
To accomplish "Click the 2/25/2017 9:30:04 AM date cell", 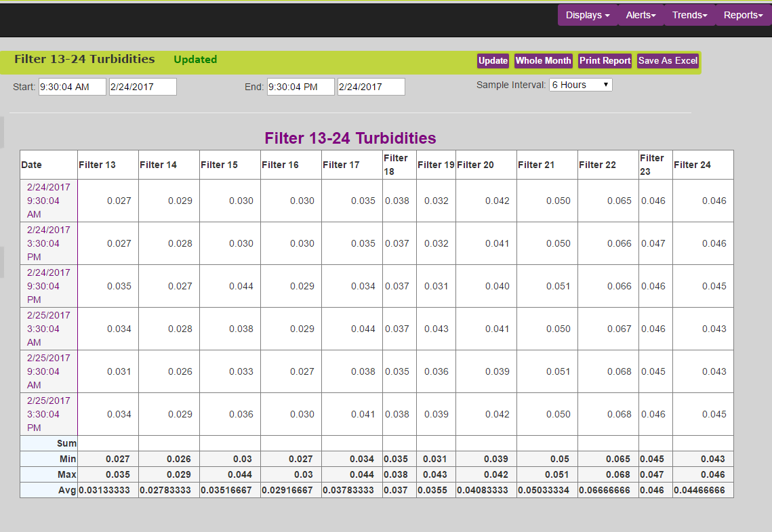I will coord(49,371).
